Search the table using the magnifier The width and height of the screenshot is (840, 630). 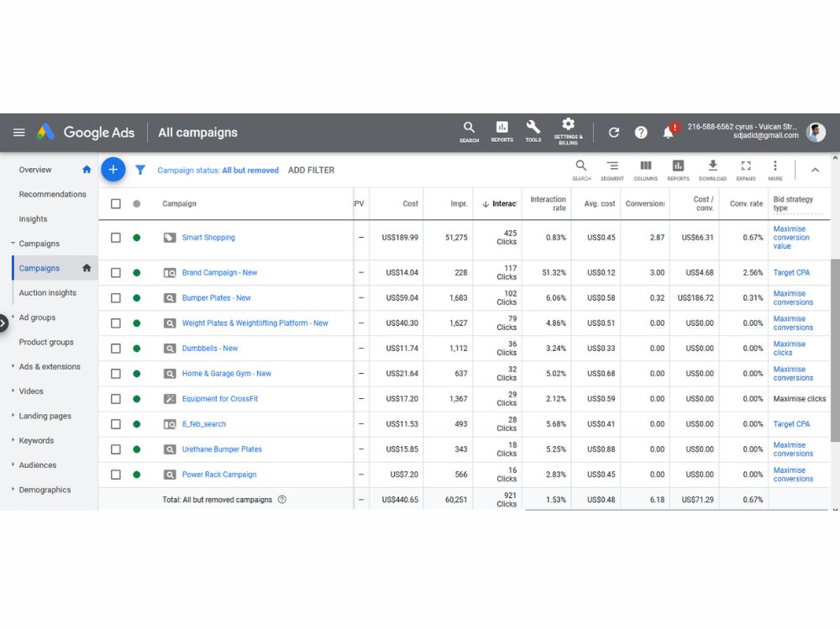pyautogui.click(x=581, y=171)
